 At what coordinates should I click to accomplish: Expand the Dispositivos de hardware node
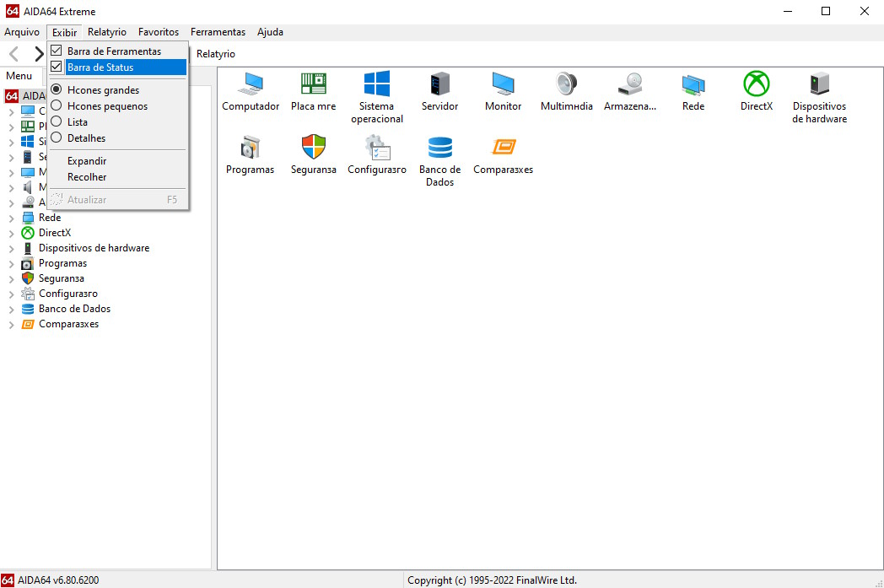click(x=11, y=249)
